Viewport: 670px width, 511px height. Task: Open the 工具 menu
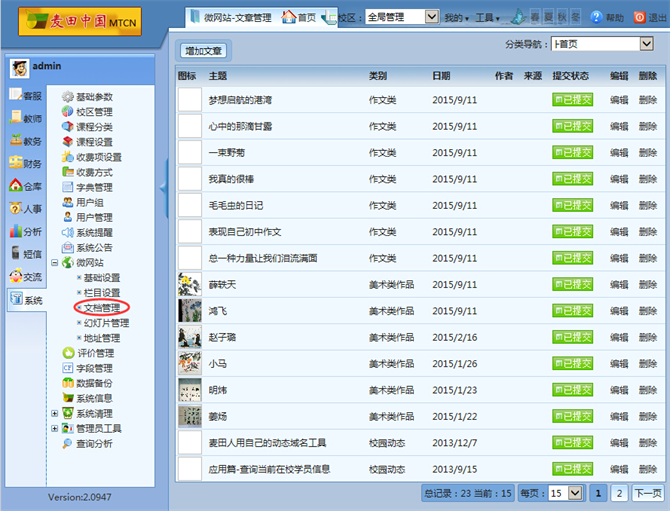[487, 18]
